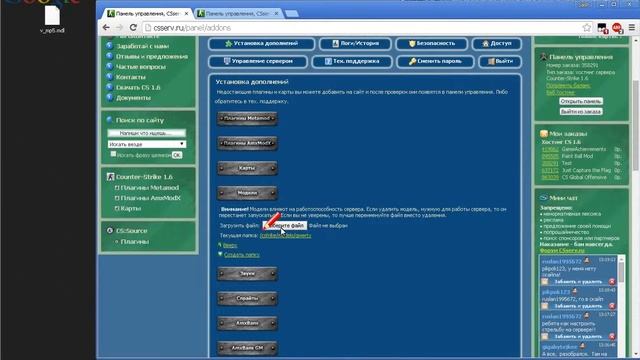This screenshot has height=360, width=640.
Task: Open Плагины AmxModX under Counter-Strike 1.6
Action: coord(151,198)
